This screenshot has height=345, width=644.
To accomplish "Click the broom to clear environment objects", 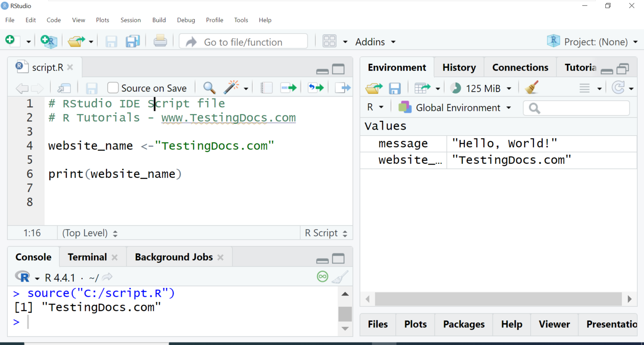I will pos(531,88).
